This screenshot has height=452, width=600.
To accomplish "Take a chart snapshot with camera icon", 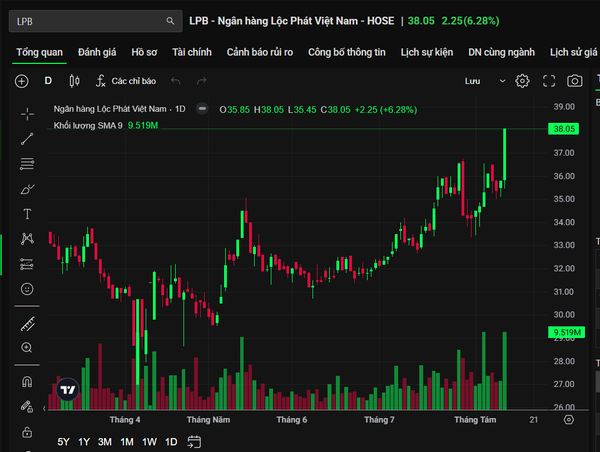I will (x=575, y=81).
